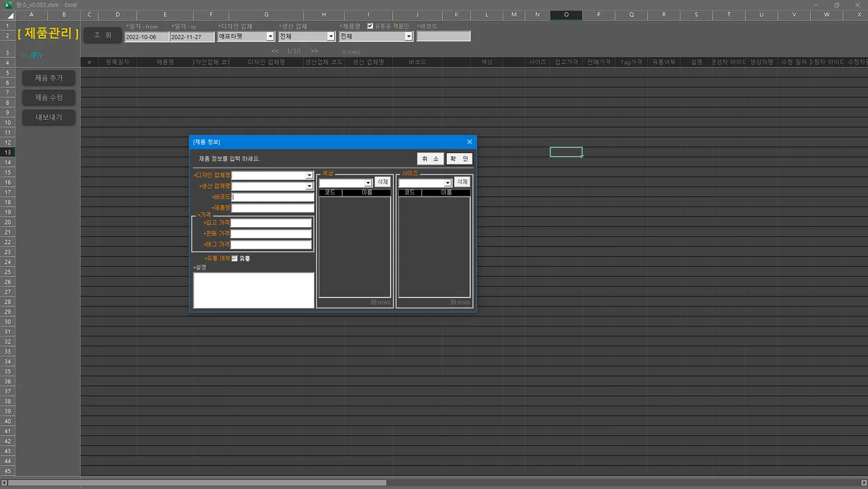Viewport: 868px width, 489px height.
Task: Click the 내보내기 export button
Action: click(49, 117)
